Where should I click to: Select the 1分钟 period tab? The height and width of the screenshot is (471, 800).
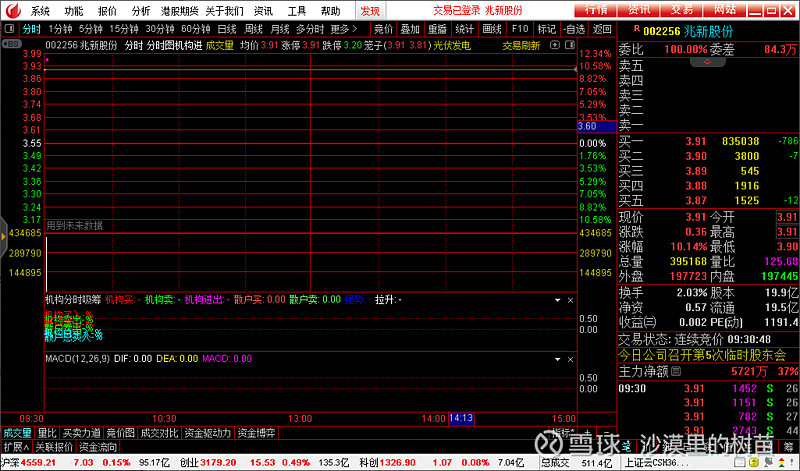click(61, 29)
